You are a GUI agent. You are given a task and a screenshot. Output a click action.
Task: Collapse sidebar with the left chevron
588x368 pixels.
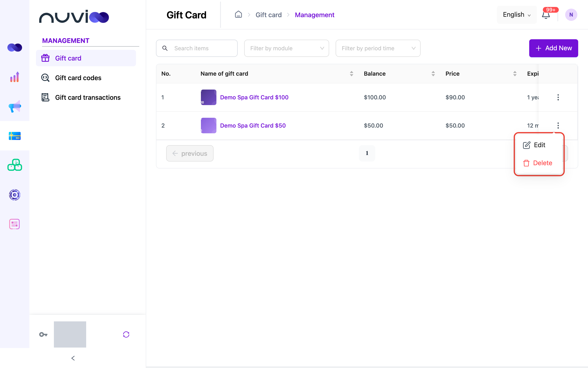pos(73,358)
